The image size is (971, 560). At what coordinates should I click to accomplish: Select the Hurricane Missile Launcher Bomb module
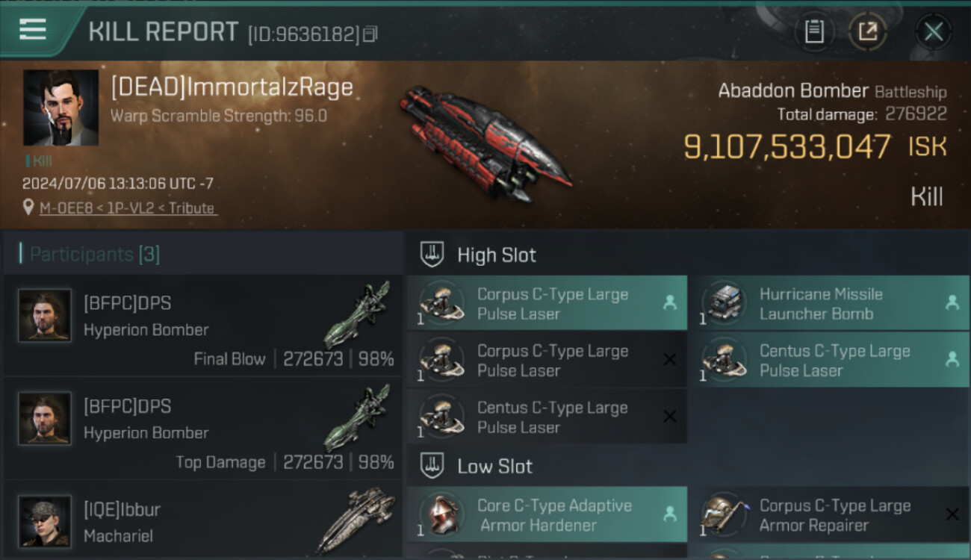click(x=828, y=303)
